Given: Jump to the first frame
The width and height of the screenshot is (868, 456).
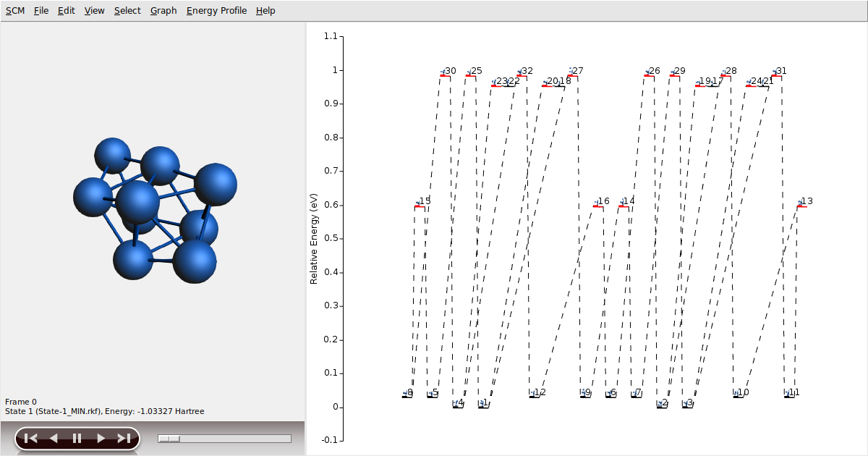Looking at the screenshot, I should coord(31,438).
